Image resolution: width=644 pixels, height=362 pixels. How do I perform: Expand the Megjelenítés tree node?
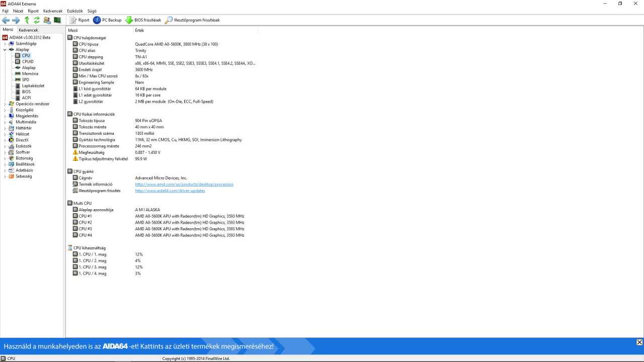5,116
